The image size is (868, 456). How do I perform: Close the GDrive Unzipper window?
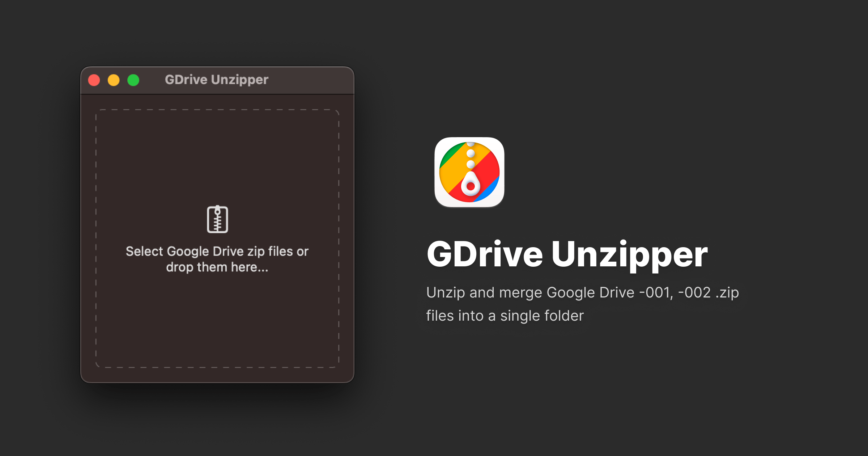point(94,80)
